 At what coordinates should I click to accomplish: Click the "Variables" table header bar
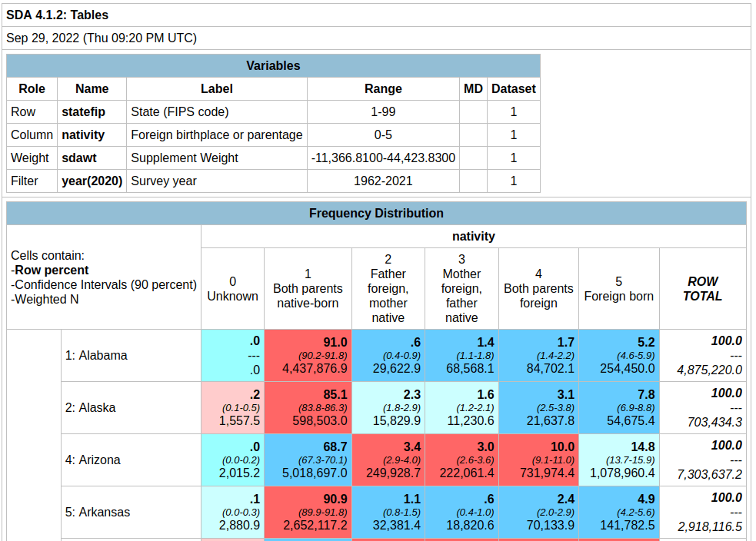coord(273,65)
